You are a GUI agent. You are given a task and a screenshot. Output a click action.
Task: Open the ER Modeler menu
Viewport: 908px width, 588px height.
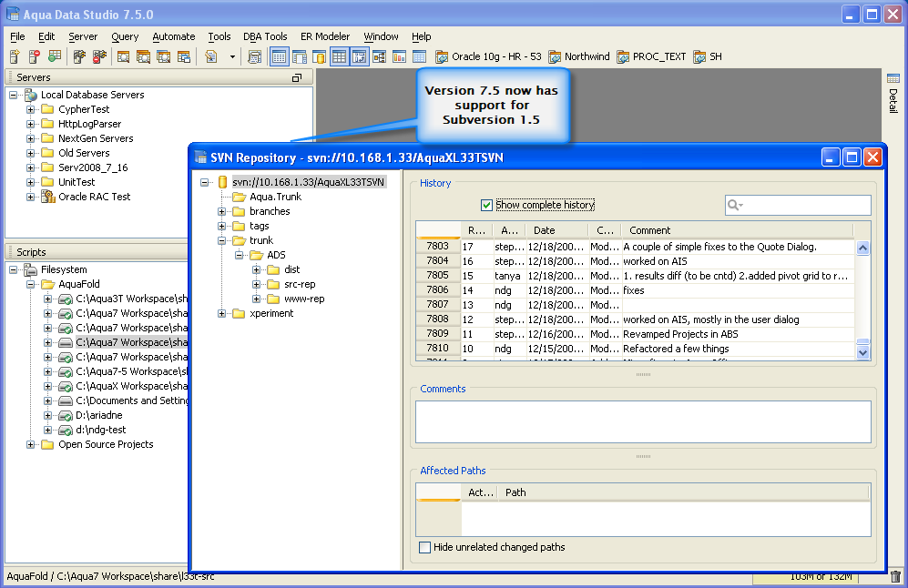[325, 36]
